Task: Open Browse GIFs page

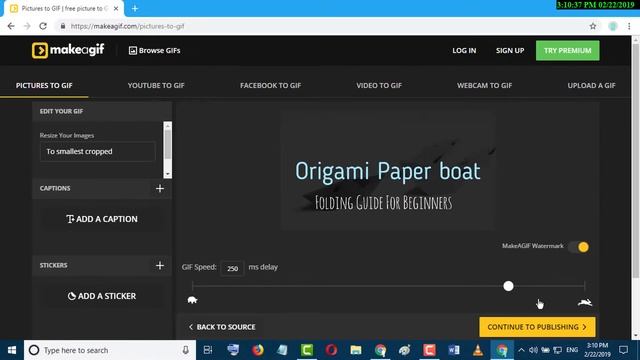Action: (x=154, y=51)
